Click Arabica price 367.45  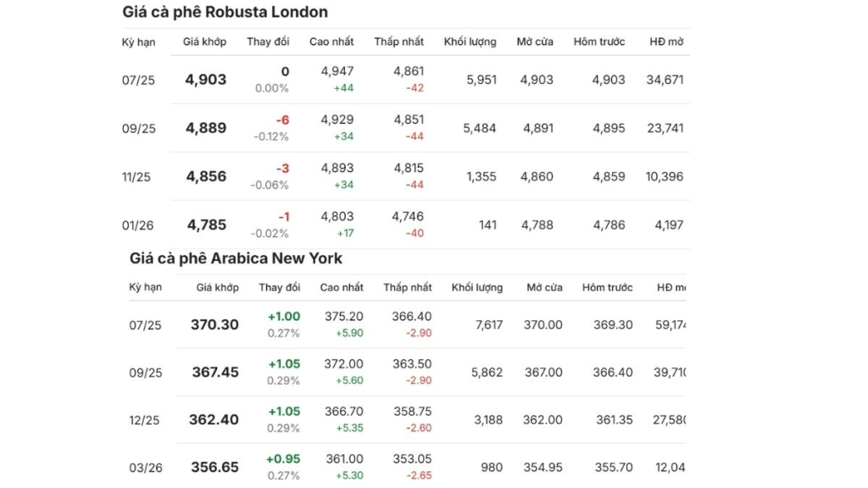214,372
